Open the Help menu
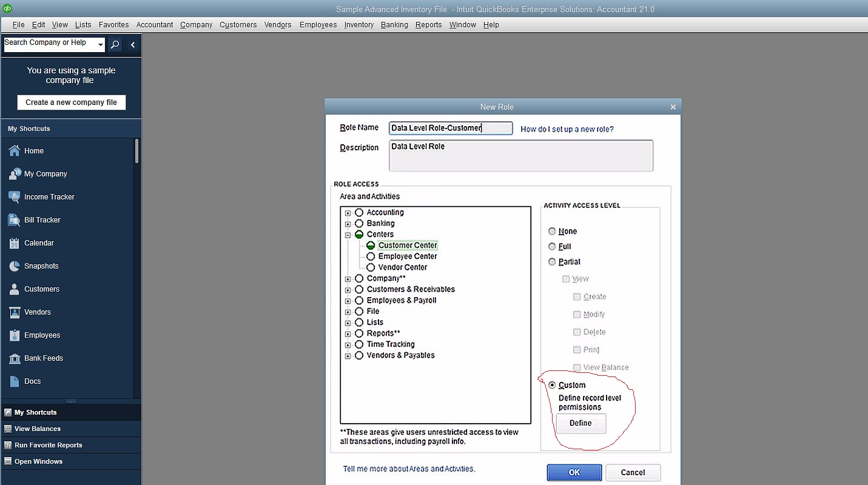Screen dimensions: 868x485 point(491,25)
